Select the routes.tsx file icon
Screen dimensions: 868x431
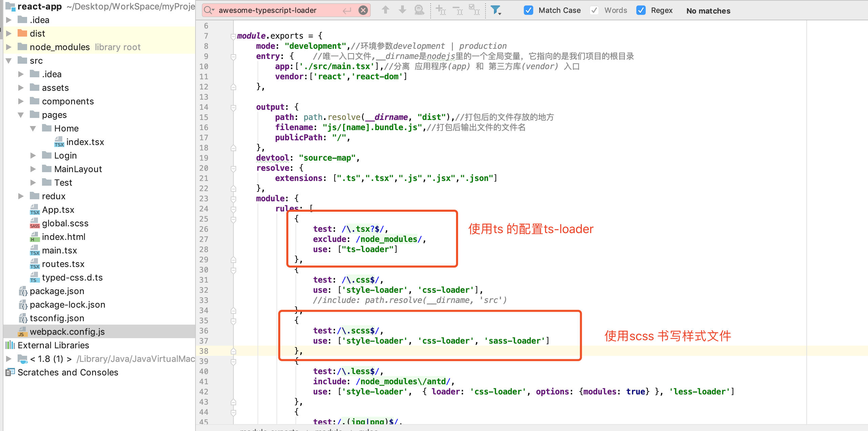tap(35, 264)
